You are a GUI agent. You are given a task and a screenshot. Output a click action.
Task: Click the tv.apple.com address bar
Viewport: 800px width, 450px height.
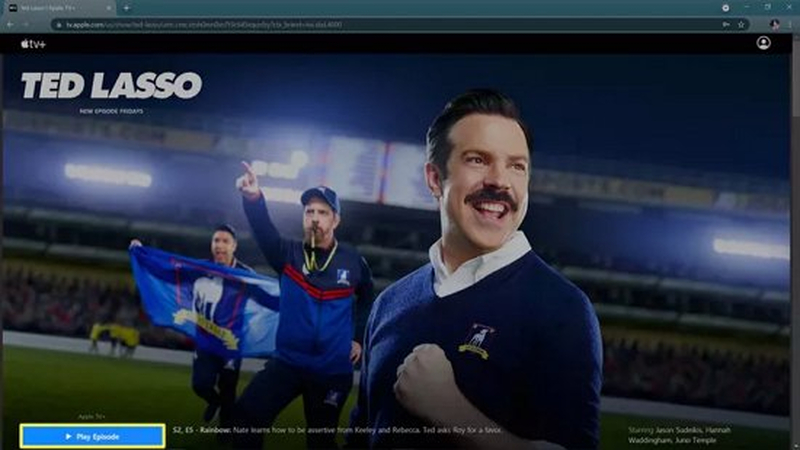point(388,24)
